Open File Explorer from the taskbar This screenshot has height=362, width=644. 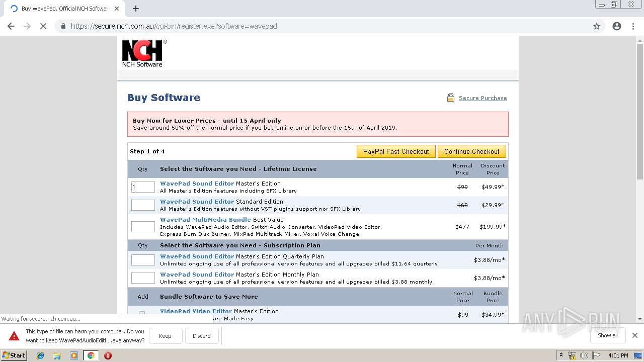click(x=57, y=355)
